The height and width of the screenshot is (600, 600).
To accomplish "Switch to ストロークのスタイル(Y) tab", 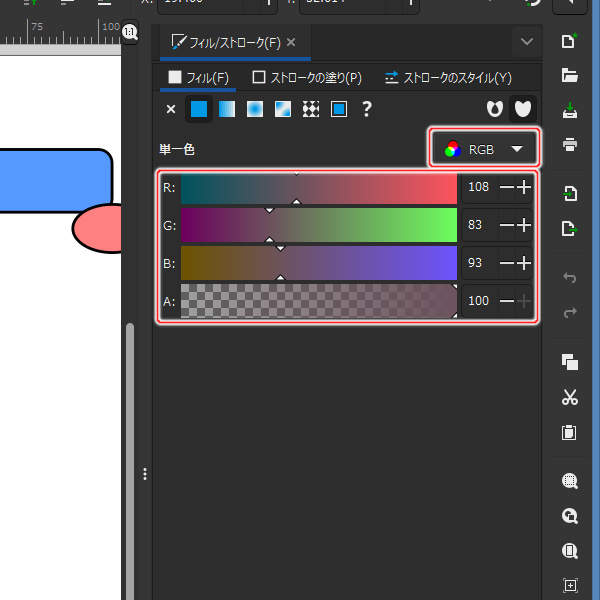I will coord(448,77).
